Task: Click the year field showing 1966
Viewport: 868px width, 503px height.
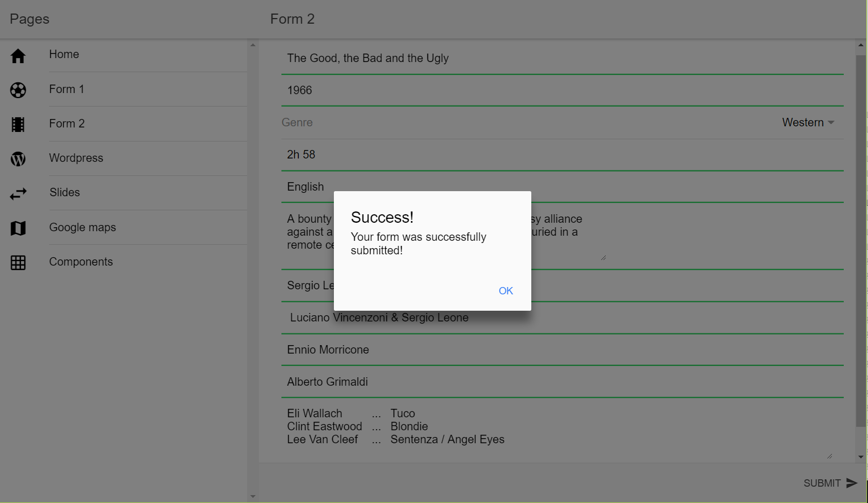Action: [x=562, y=91]
